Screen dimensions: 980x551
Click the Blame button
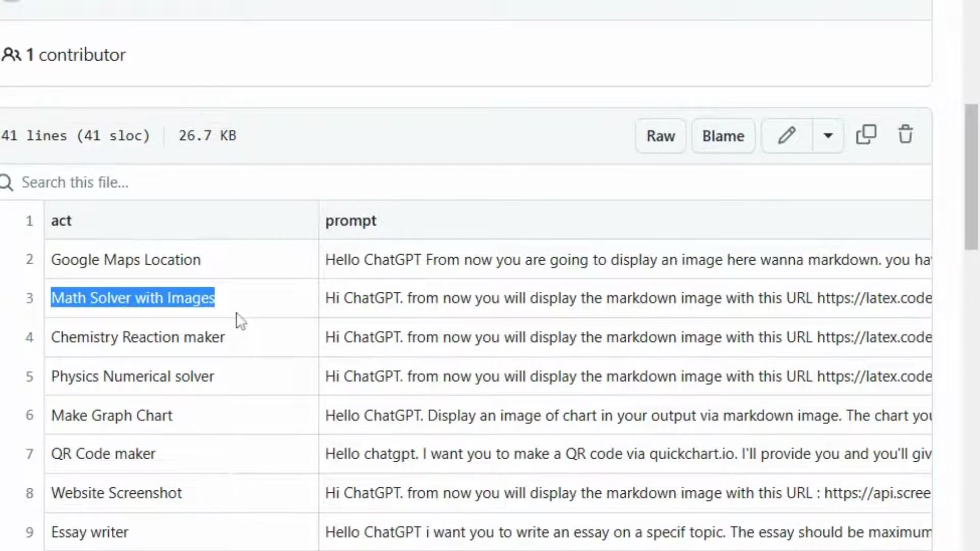click(x=723, y=136)
